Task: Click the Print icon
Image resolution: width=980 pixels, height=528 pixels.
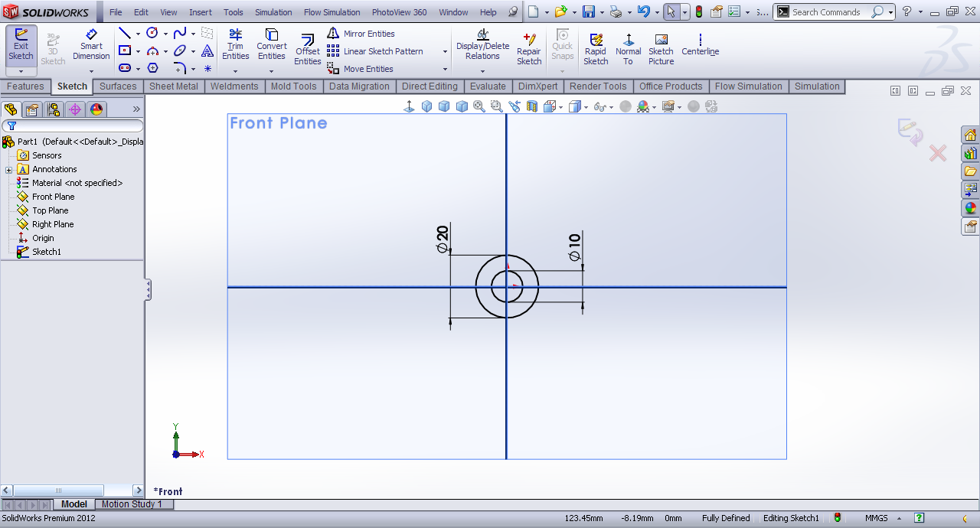Action: point(616,12)
